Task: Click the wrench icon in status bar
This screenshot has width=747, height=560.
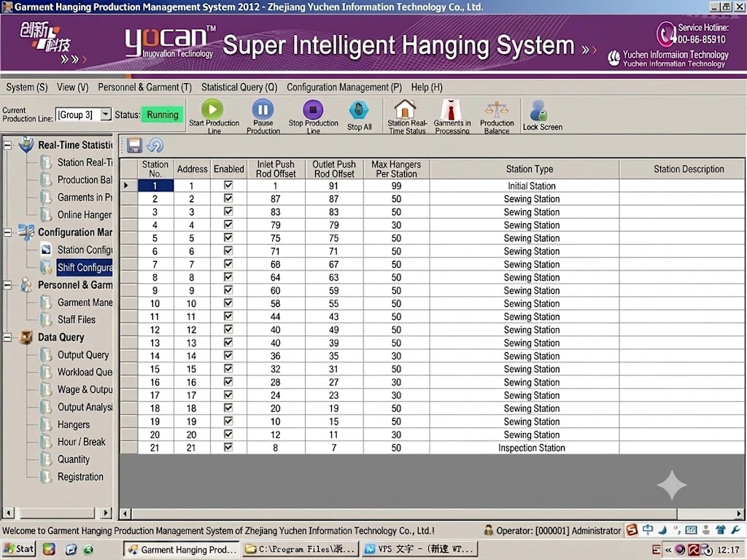Action: coord(735,530)
